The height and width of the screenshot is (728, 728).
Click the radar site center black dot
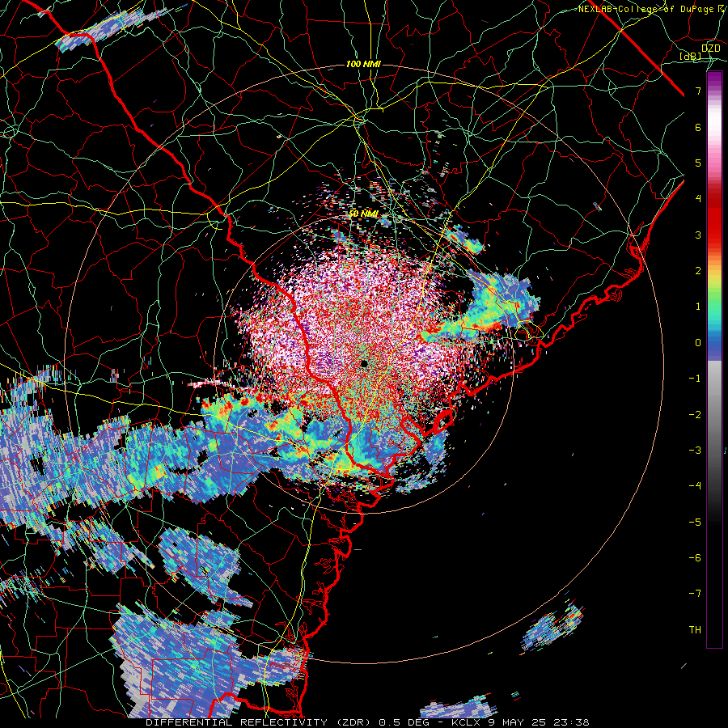(x=364, y=363)
